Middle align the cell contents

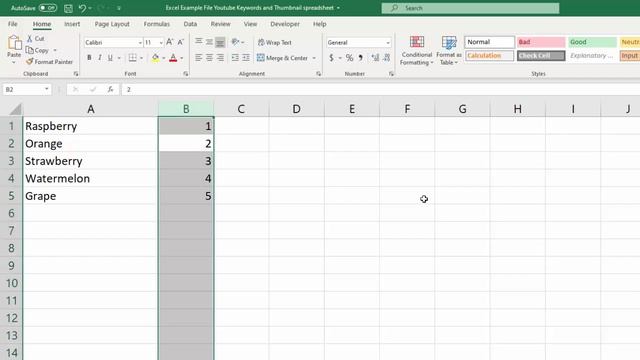(x=209, y=42)
